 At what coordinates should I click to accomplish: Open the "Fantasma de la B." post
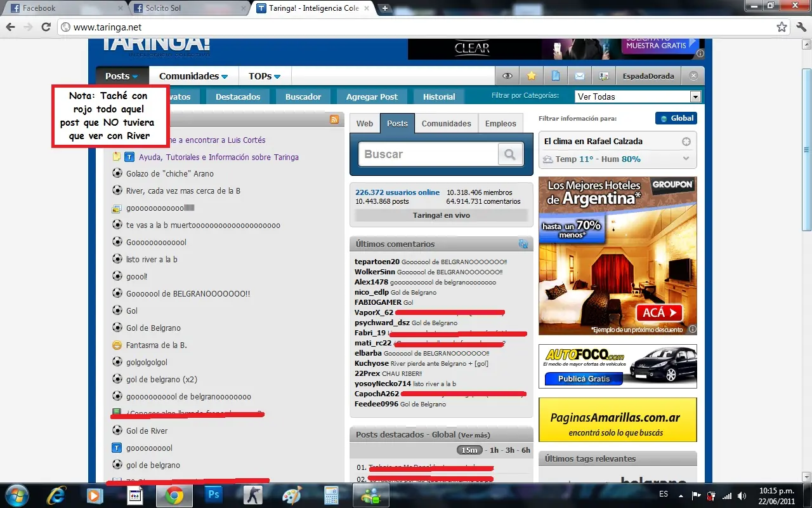[157, 345]
